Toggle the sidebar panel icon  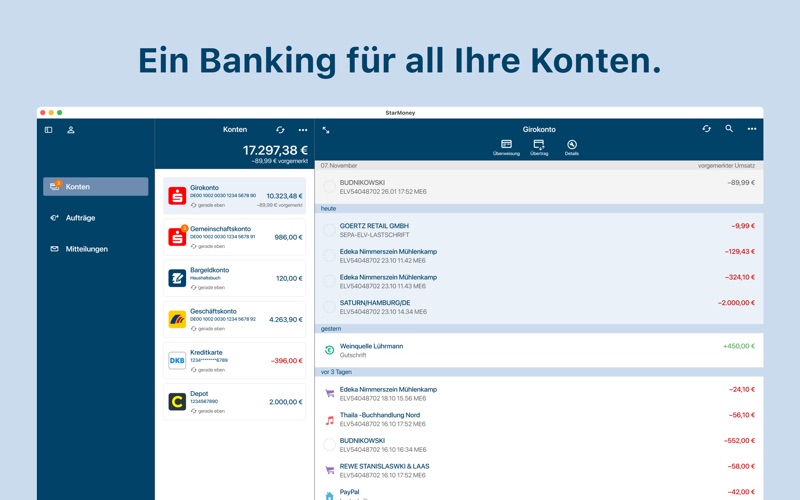[x=48, y=130]
